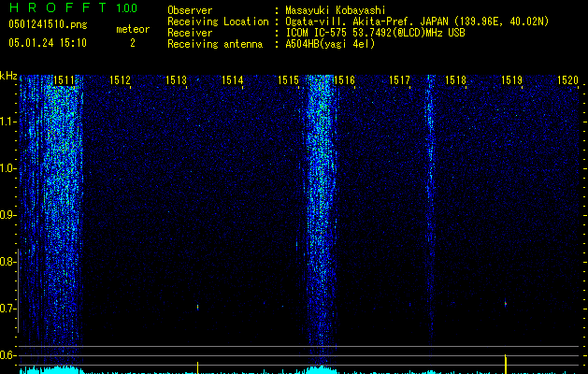The image size is (588, 374).
Task: Click the kHz frequency axis unit label
Action: click(8, 76)
